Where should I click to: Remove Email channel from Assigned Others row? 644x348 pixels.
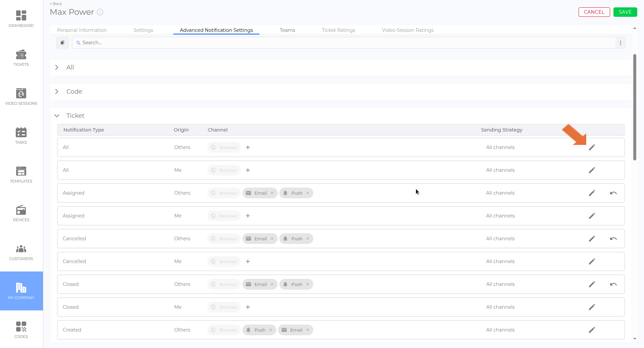pos(272,193)
